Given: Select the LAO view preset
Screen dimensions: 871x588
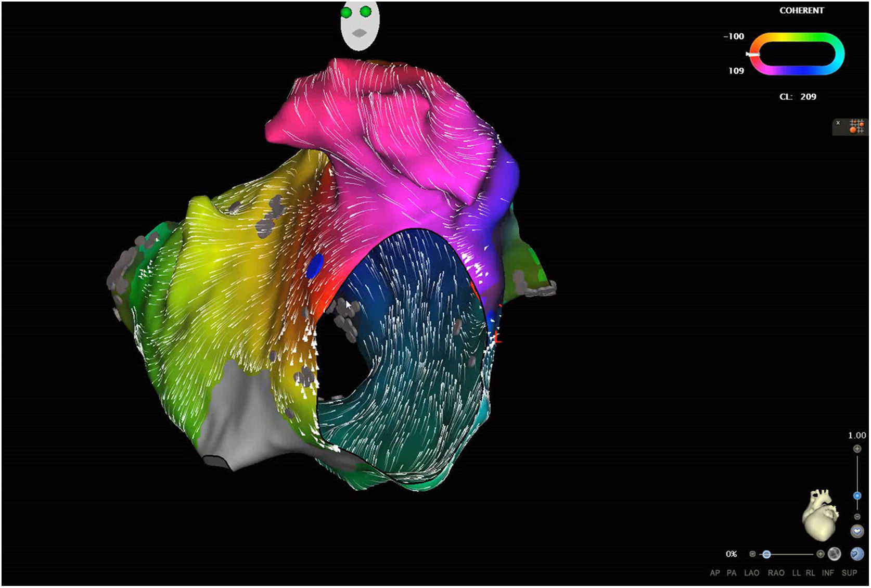Looking at the screenshot, I should pyautogui.click(x=751, y=573).
